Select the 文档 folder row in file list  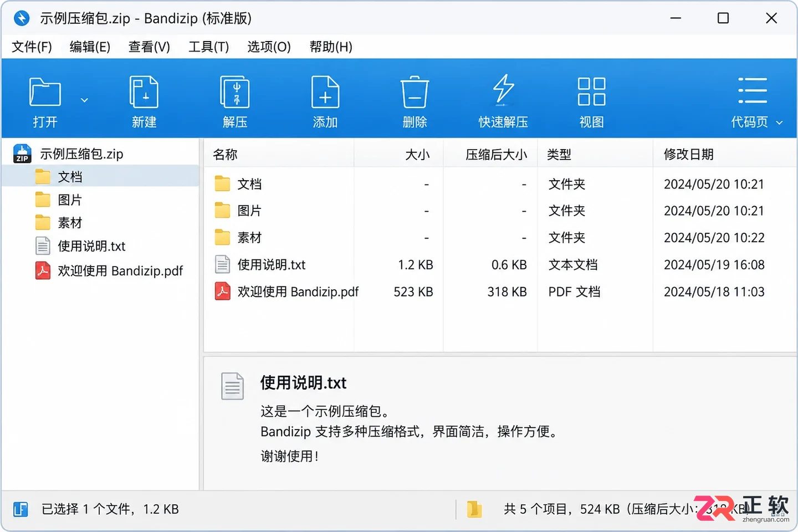point(500,184)
